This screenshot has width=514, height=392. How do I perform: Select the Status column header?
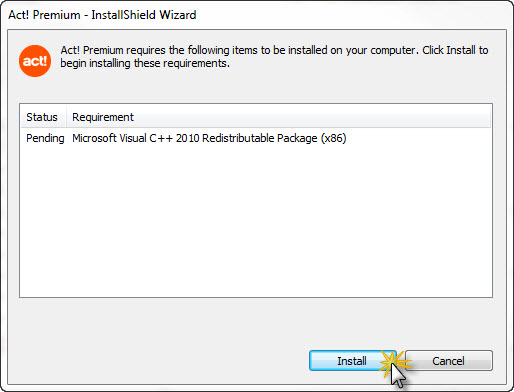click(x=42, y=117)
